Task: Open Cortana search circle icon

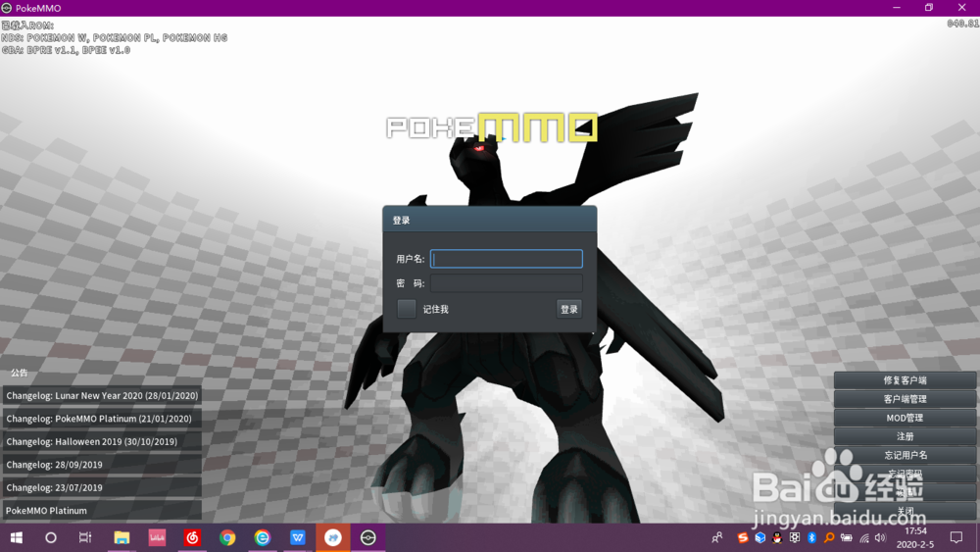Action: (x=51, y=537)
